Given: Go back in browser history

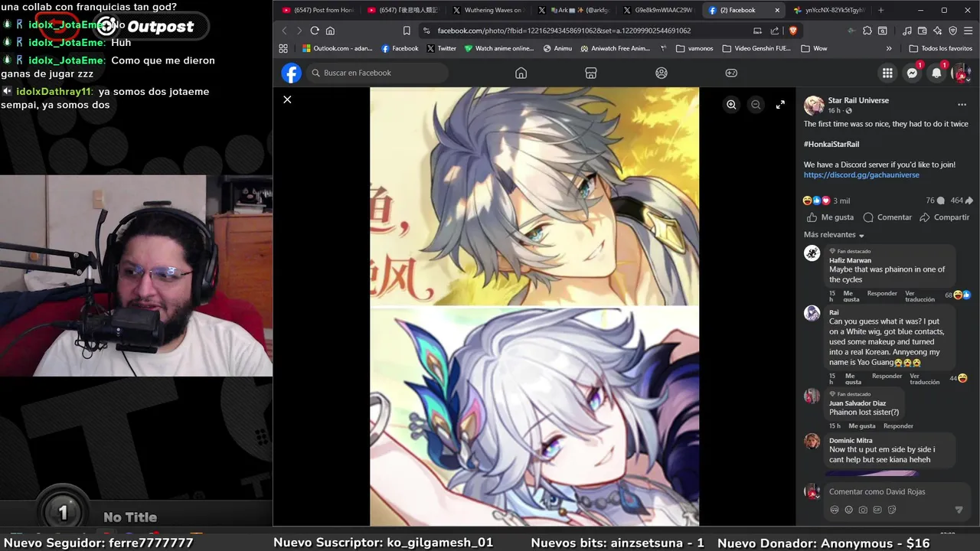Looking at the screenshot, I should pyautogui.click(x=284, y=31).
